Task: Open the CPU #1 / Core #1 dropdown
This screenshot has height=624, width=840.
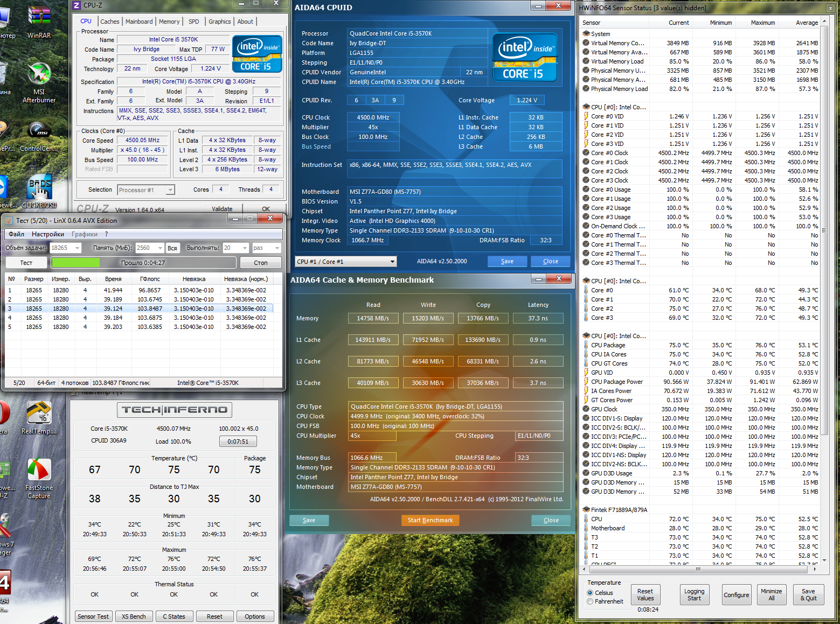Action: (345, 262)
